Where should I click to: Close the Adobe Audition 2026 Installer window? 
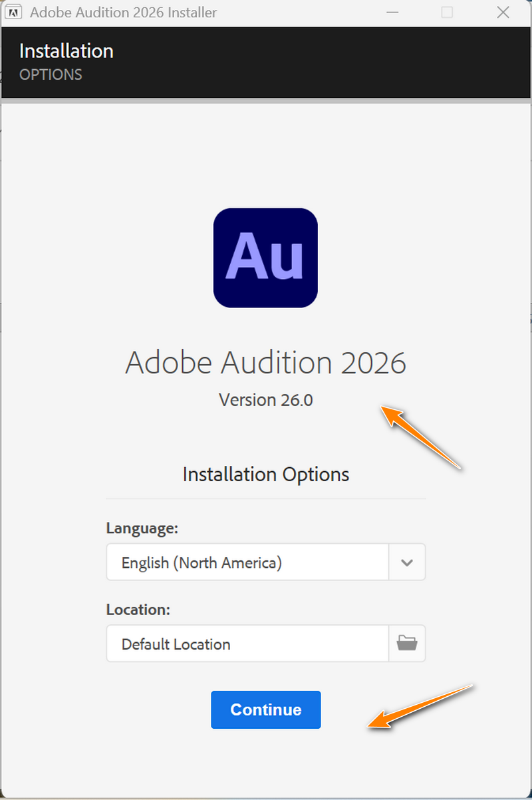pos(503,12)
